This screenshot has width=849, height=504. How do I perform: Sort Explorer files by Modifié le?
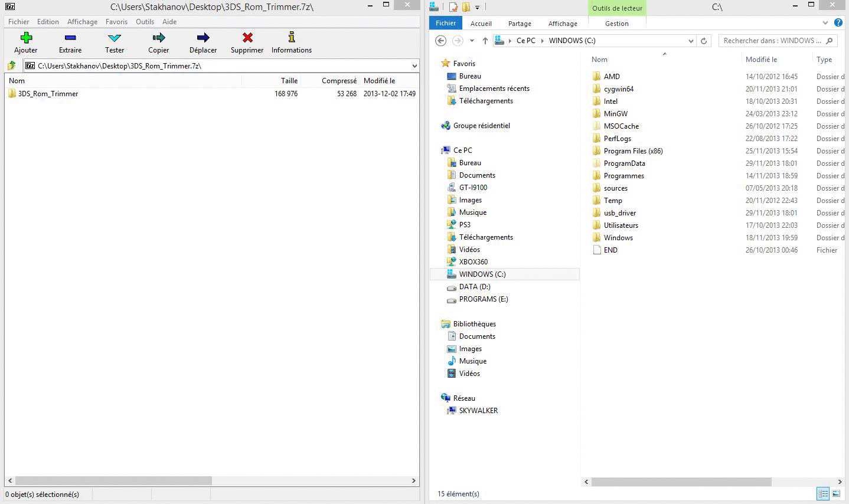[761, 60]
